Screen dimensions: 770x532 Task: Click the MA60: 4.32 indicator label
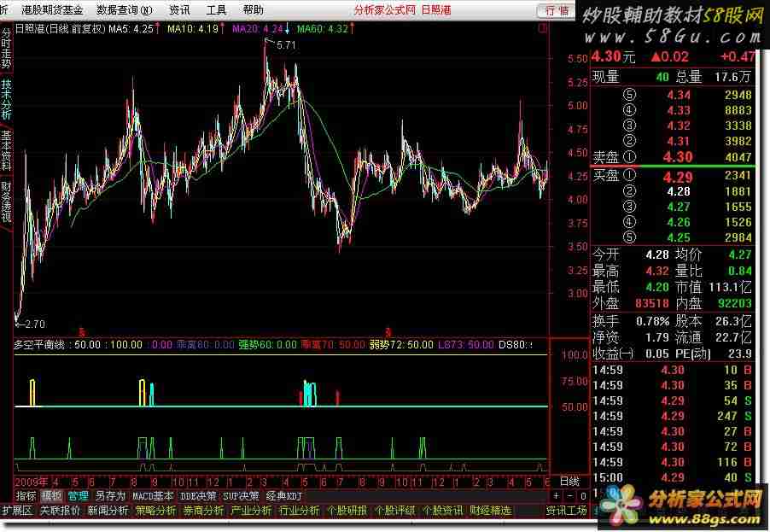point(324,29)
